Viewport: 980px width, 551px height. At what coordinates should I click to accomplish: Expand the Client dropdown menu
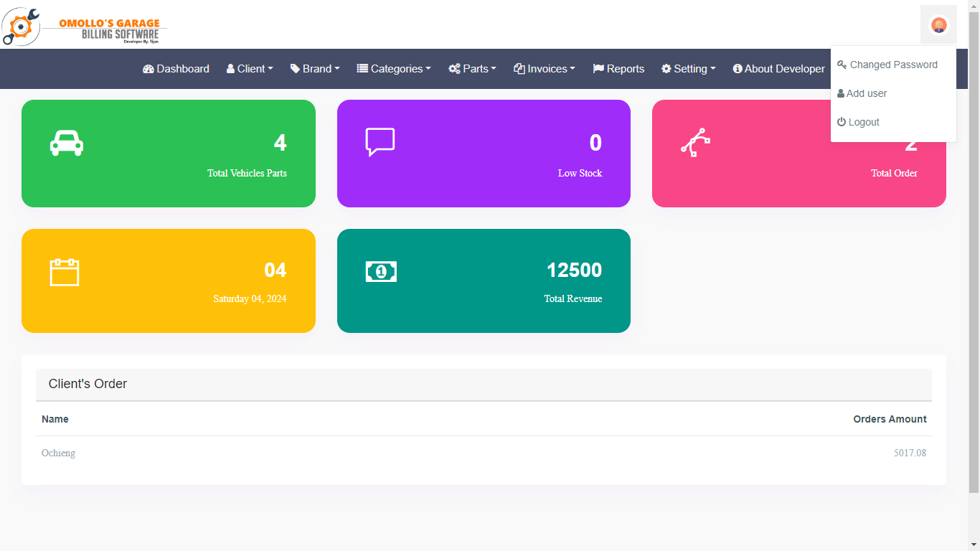click(250, 69)
